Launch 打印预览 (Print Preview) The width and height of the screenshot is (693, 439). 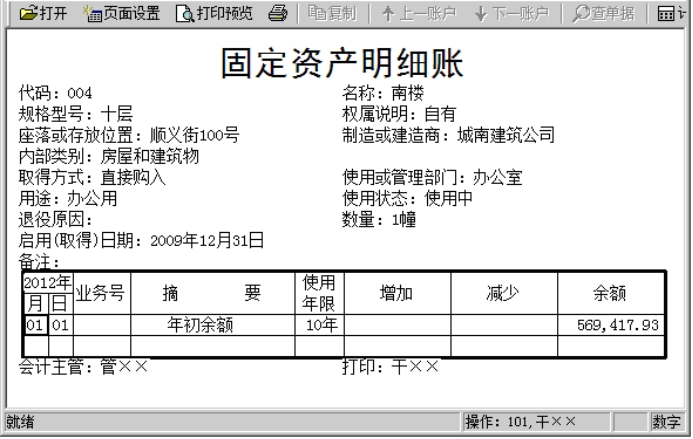(x=215, y=14)
